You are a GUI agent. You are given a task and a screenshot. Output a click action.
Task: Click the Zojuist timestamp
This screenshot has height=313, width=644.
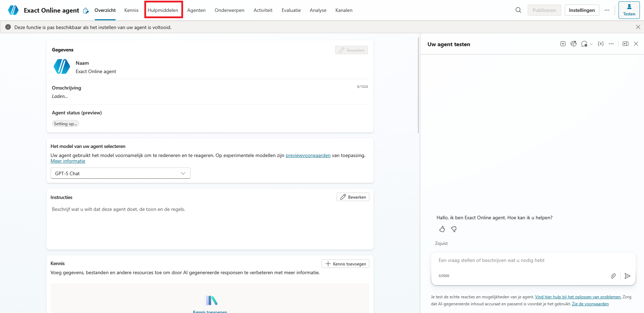pyautogui.click(x=441, y=243)
